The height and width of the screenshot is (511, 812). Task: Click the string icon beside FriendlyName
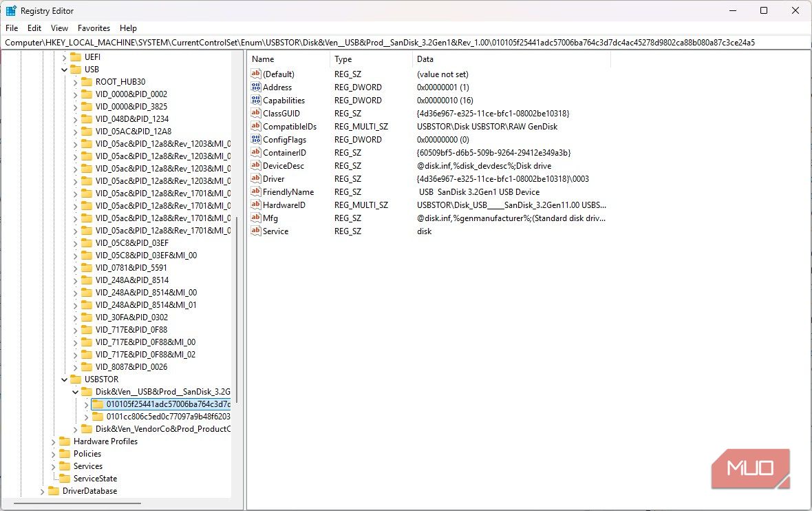(255, 191)
